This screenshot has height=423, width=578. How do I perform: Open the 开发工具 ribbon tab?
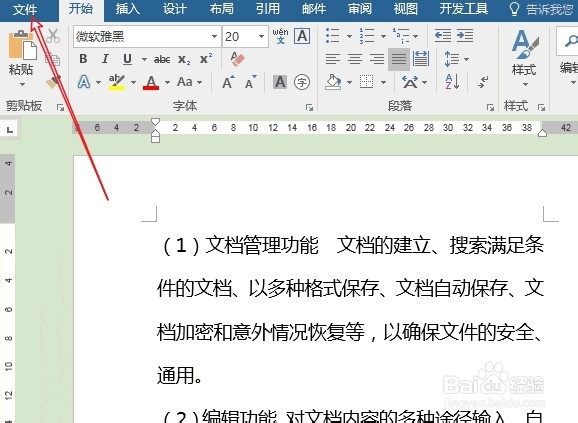[x=464, y=9]
